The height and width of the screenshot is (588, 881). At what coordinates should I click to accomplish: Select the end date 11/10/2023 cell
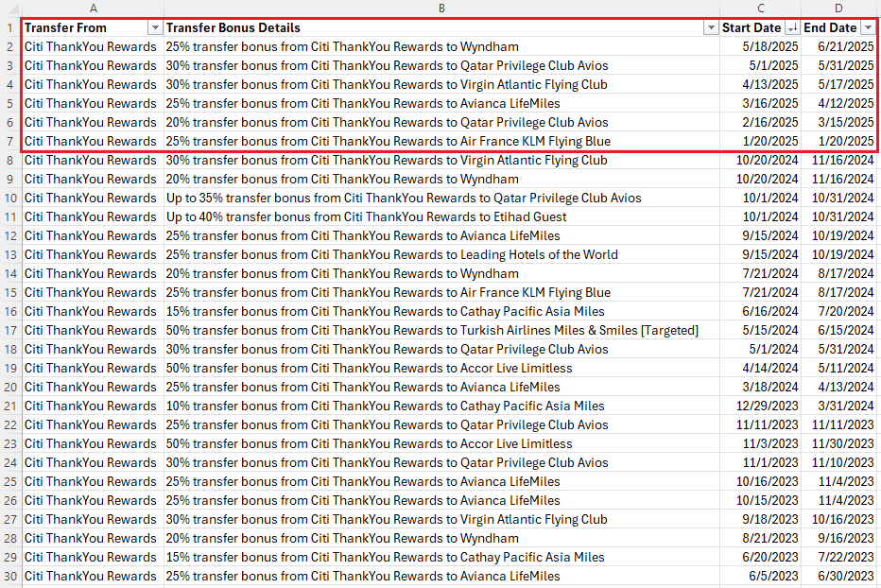click(x=838, y=462)
